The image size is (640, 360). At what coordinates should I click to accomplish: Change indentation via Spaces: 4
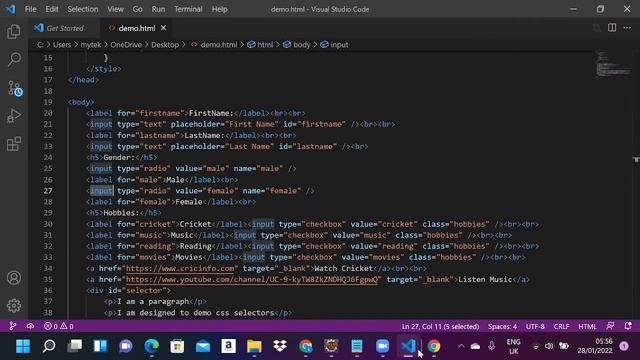(x=502, y=326)
